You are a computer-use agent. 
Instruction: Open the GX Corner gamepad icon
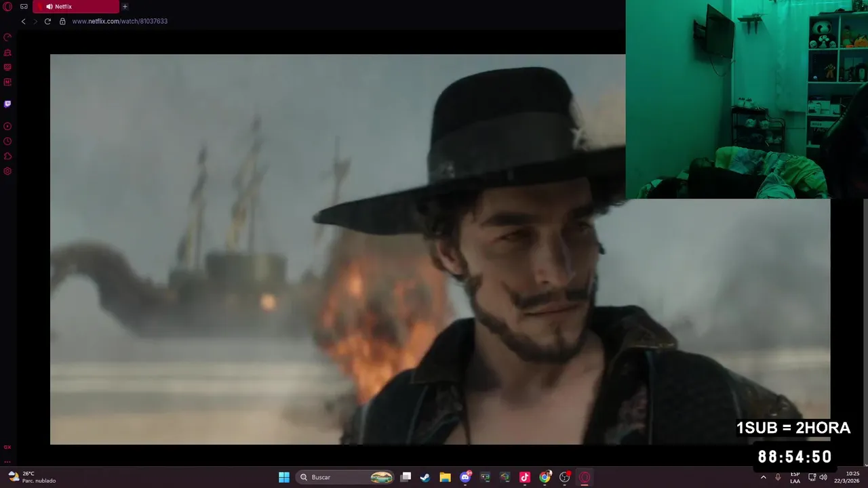[24, 7]
